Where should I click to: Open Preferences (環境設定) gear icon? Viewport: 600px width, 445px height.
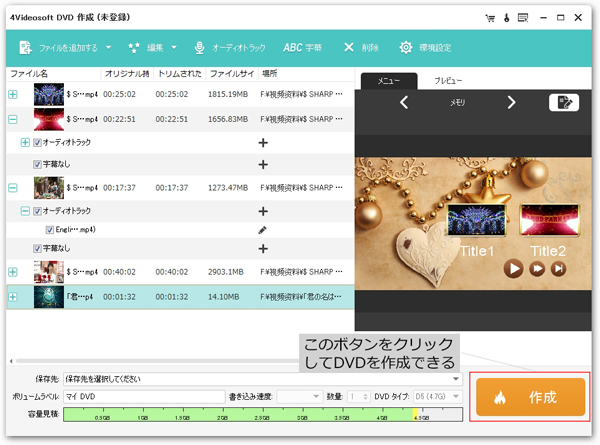pyautogui.click(x=406, y=47)
